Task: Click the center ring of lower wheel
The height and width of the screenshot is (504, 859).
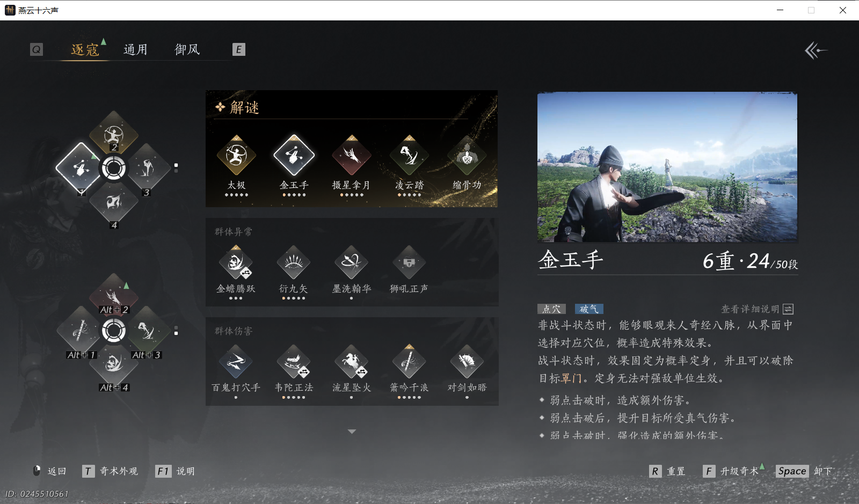Action: (114, 331)
